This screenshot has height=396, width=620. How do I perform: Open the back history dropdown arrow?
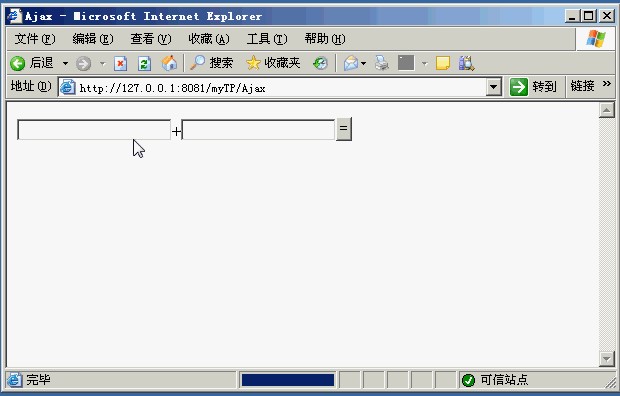point(65,63)
